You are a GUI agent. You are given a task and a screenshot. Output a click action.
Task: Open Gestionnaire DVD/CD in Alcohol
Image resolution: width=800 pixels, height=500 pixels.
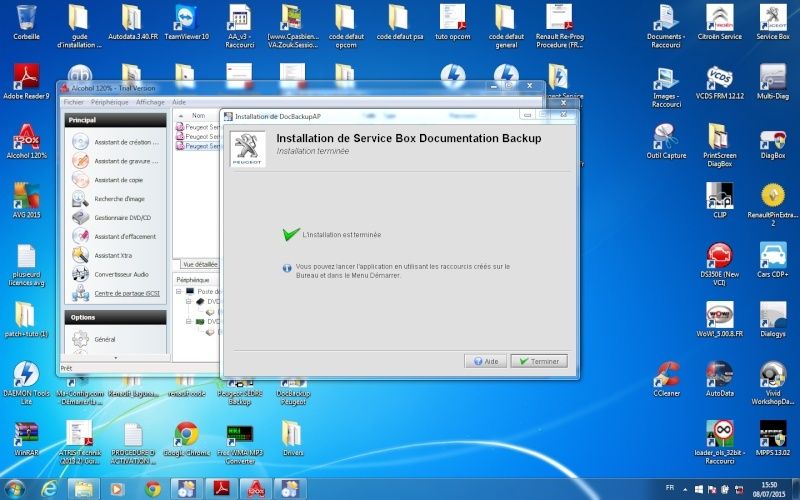point(112,217)
